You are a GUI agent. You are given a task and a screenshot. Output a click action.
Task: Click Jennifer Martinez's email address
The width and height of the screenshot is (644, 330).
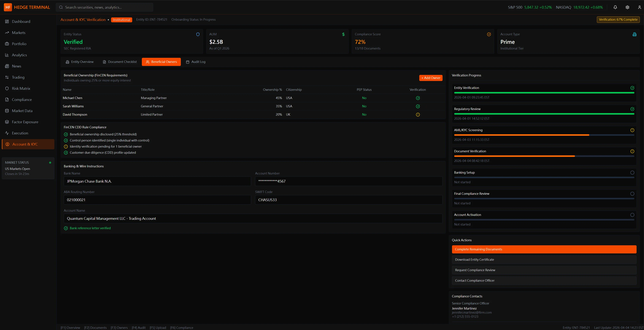click(472, 312)
